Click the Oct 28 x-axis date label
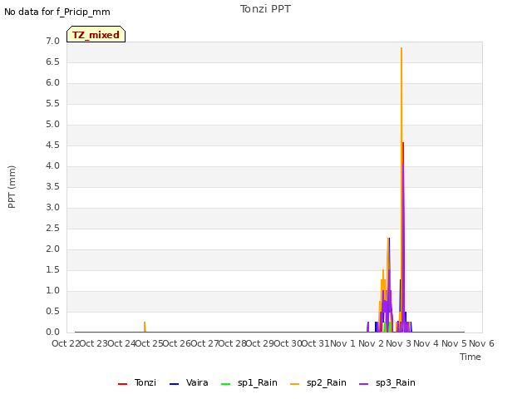 pyautogui.click(x=233, y=343)
